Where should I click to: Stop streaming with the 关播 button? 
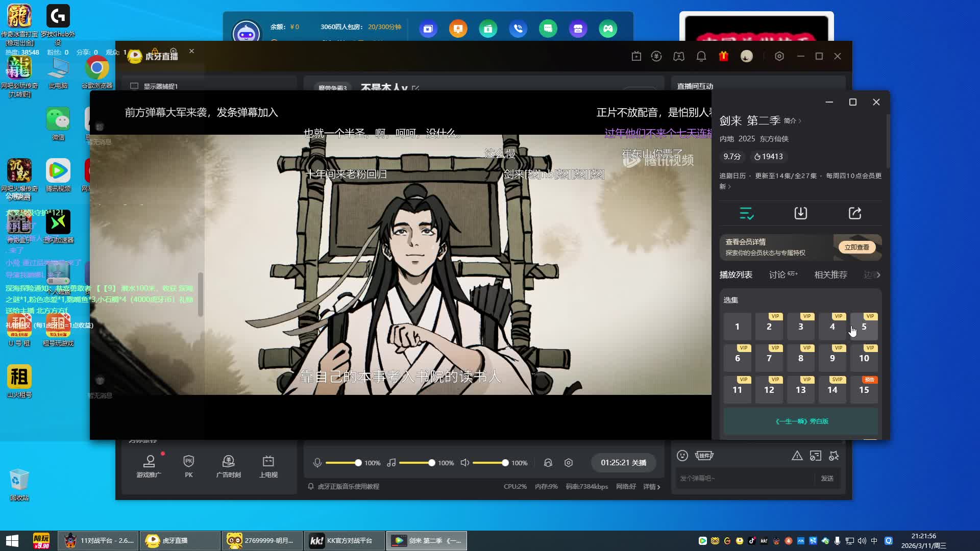(639, 463)
